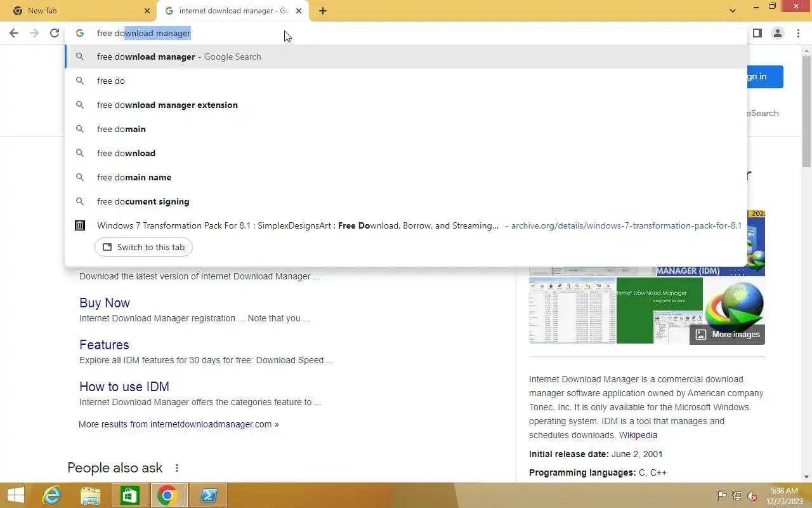The width and height of the screenshot is (812, 508).
Task: Reload the page using the refresh icon
Action: click(x=55, y=33)
